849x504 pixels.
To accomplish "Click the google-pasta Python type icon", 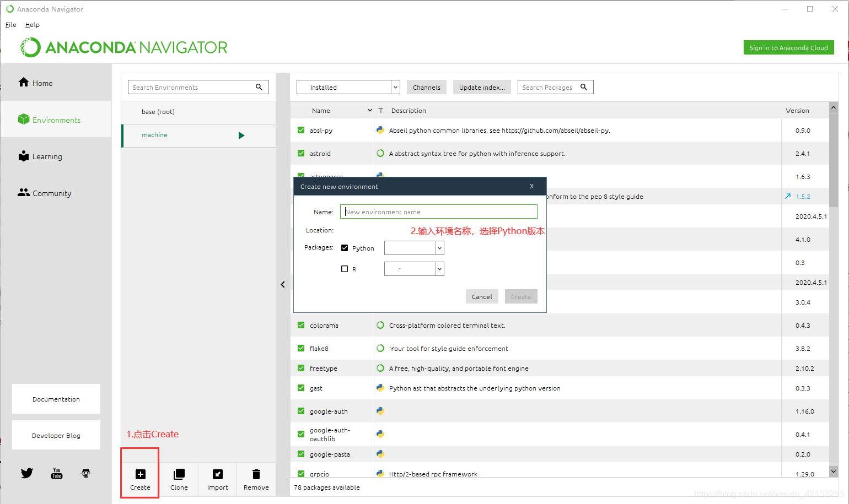I will pos(380,454).
